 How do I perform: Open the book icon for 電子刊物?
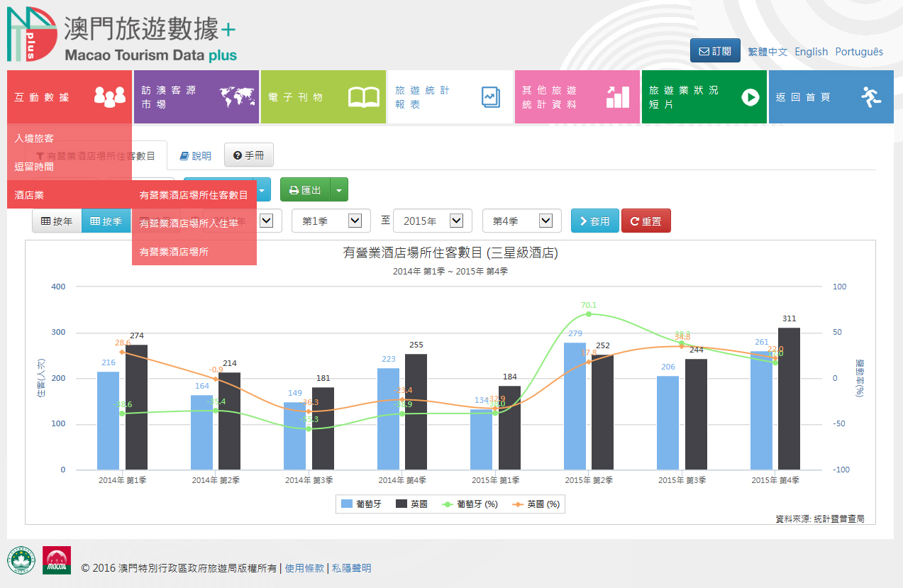point(363,97)
